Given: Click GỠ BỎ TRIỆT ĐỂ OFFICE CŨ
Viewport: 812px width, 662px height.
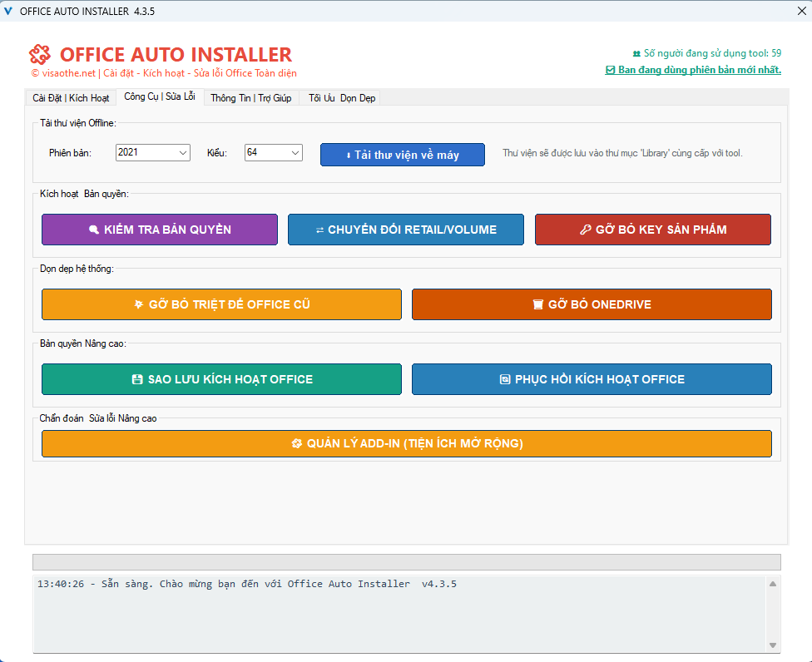Looking at the screenshot, I should 221,304.
